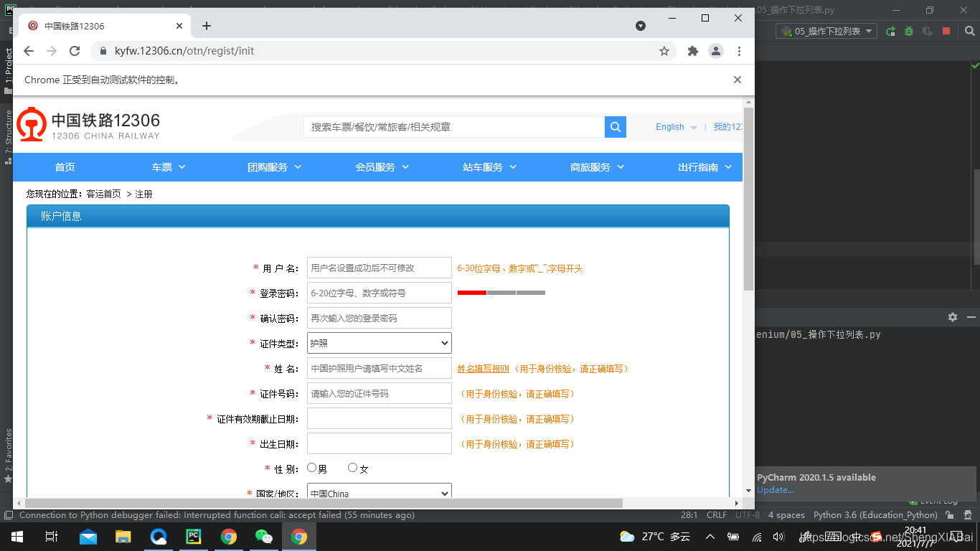Click the 用户名 username input field
The height and width of the screenshot is (551, 980).
[379, 268]
